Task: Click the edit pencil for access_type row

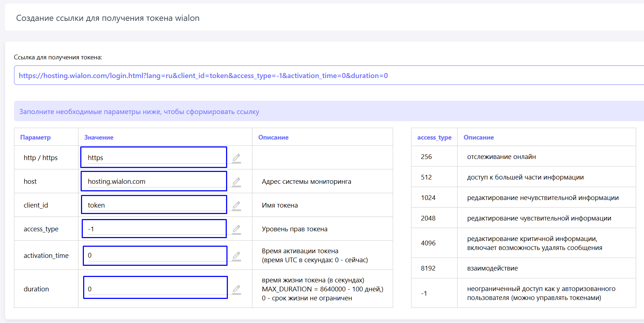Action: pyautogui.click(x=236, y=229)
